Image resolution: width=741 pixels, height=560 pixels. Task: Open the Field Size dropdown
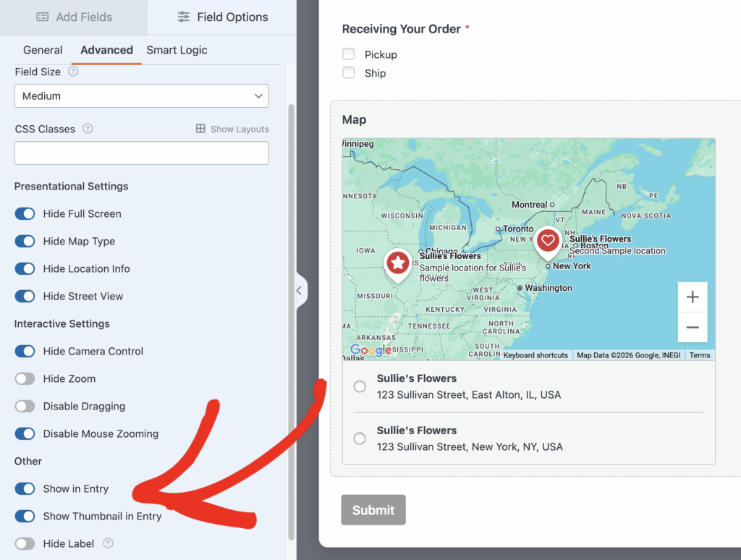tap(142, 96)
